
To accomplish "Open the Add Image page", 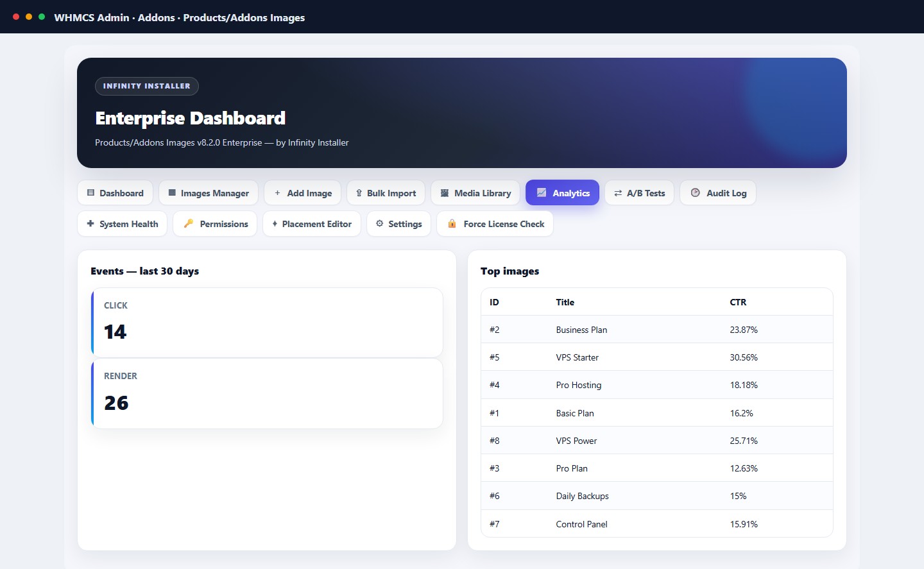I will tap(302, 193).
